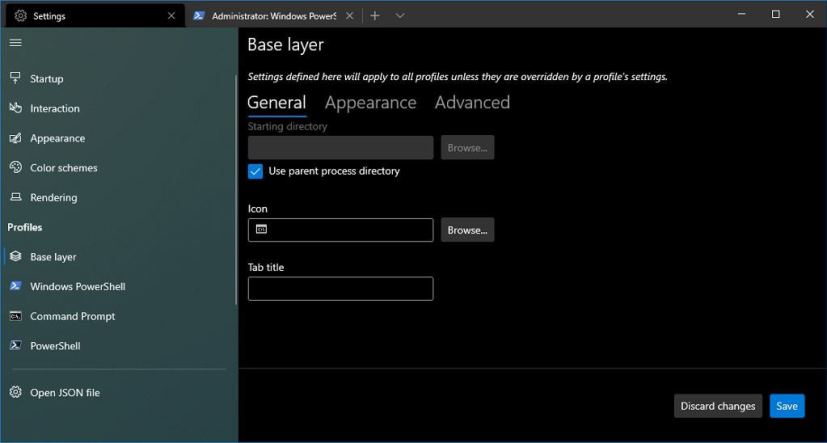Click the Open JSON file gear icon
827x443 pixels.
(16, 392)
